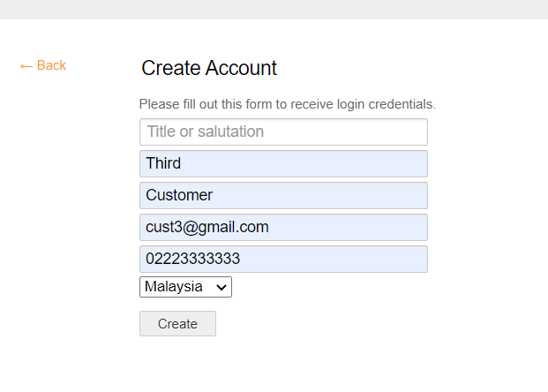
Task: Go back using the Back link
Action: tap(43, 65)
